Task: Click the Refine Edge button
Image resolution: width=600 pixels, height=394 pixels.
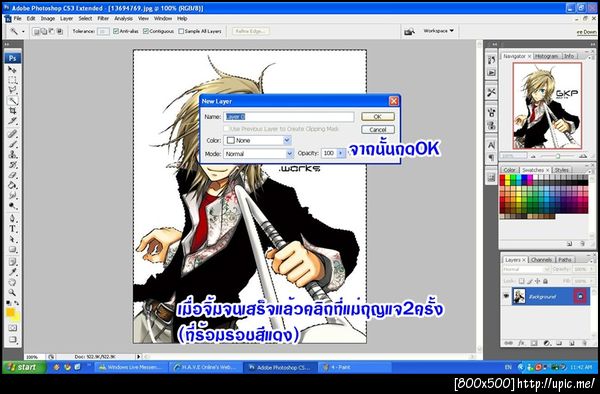Action: pyautogui.click(x=251, y=31)
